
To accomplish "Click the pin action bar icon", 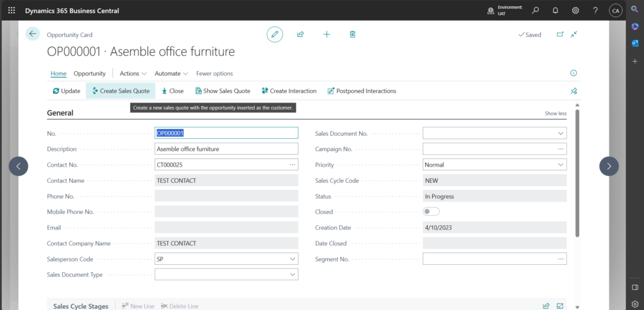I will tap(574, 91).
